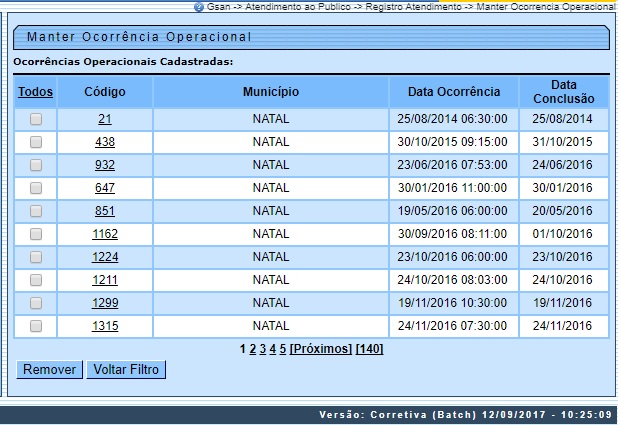Viewport: 618px width, 425px height.
Task: Open occurrence code 21
Action: click(105, 119)
